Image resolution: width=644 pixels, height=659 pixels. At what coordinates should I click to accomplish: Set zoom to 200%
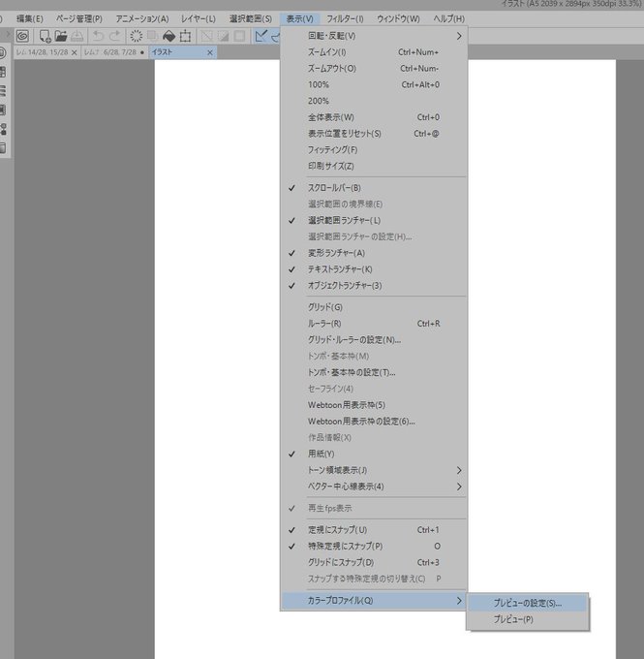tap(374, 101)
